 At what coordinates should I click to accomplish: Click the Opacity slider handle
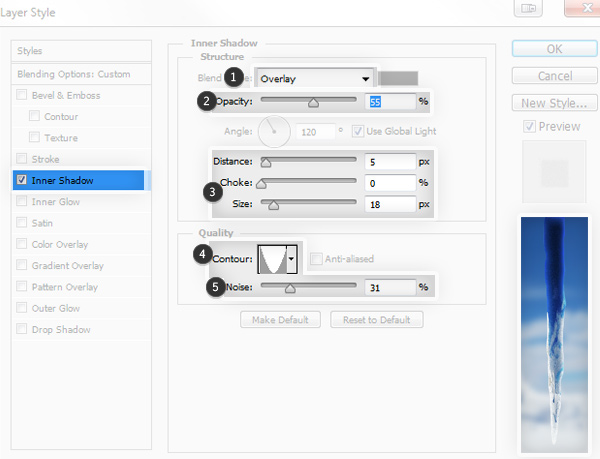point(313,102)
